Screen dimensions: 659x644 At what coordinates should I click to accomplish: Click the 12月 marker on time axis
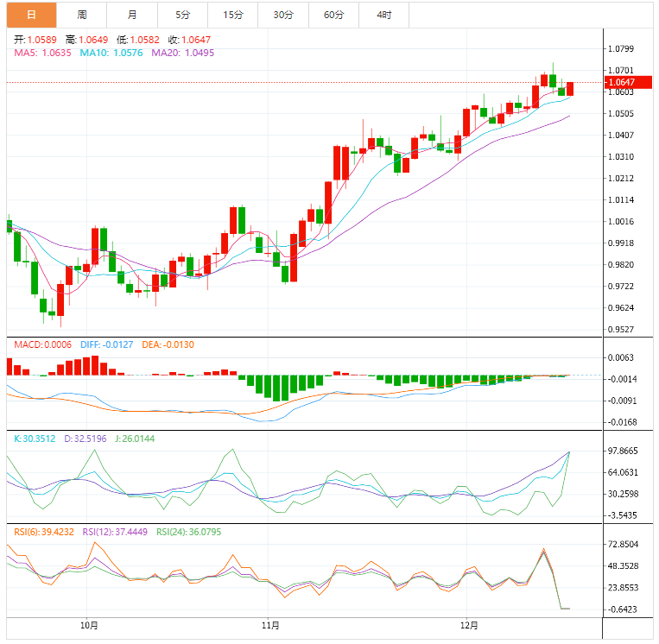(x=469, y=625)
